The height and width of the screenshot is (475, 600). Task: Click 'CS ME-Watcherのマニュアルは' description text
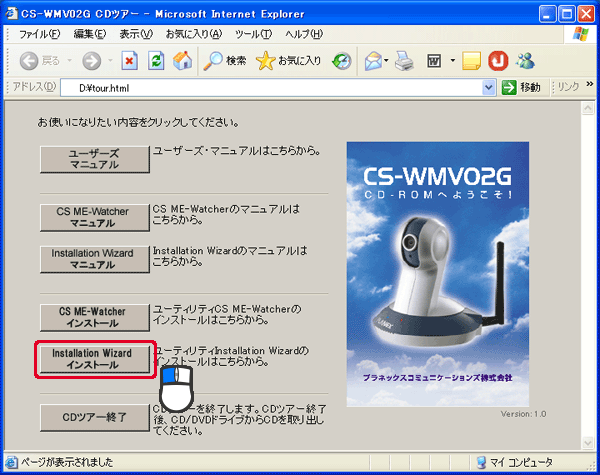point(226,209)
